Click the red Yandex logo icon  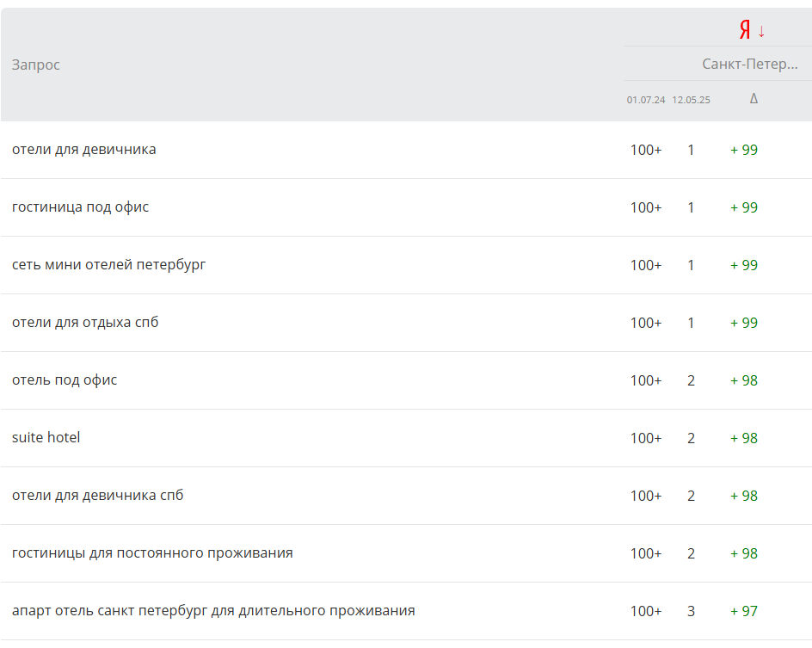[745, 30]
